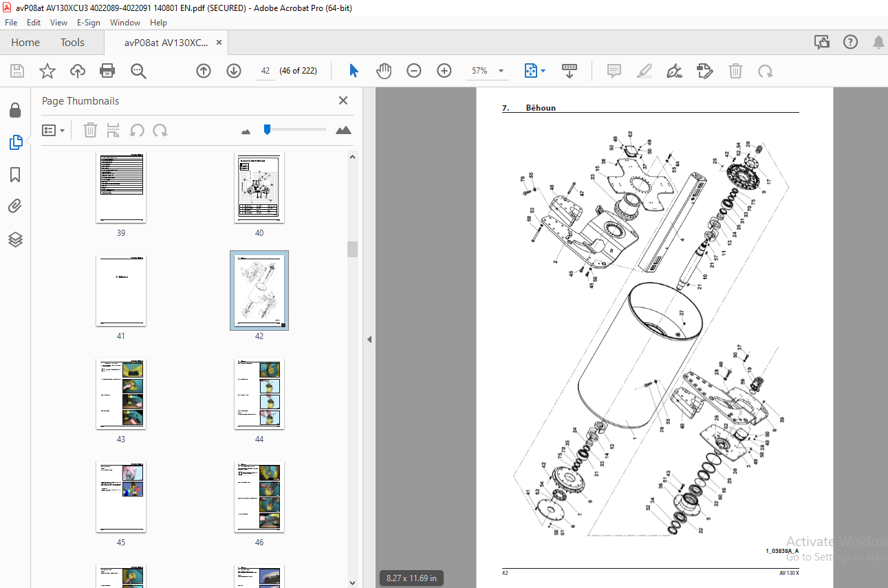888x588 pixels.
Task: Rotate pages counterclockwise in thumbnails panel
Action: 137,130
